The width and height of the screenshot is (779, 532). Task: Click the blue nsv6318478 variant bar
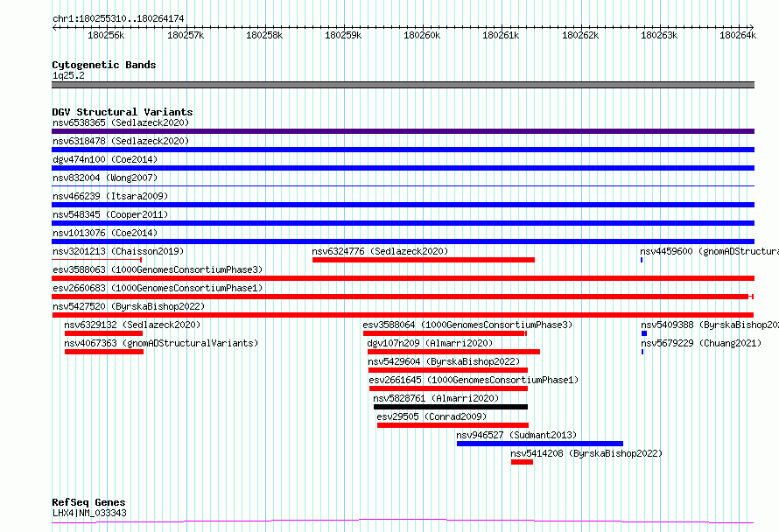click(403, 150)
